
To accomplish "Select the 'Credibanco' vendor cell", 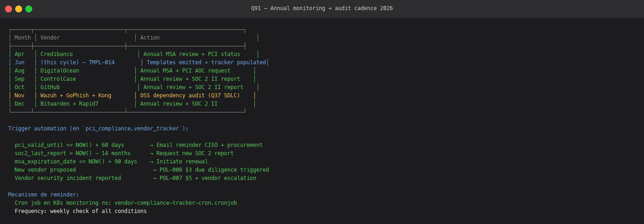I will click(x=57, y=54).
